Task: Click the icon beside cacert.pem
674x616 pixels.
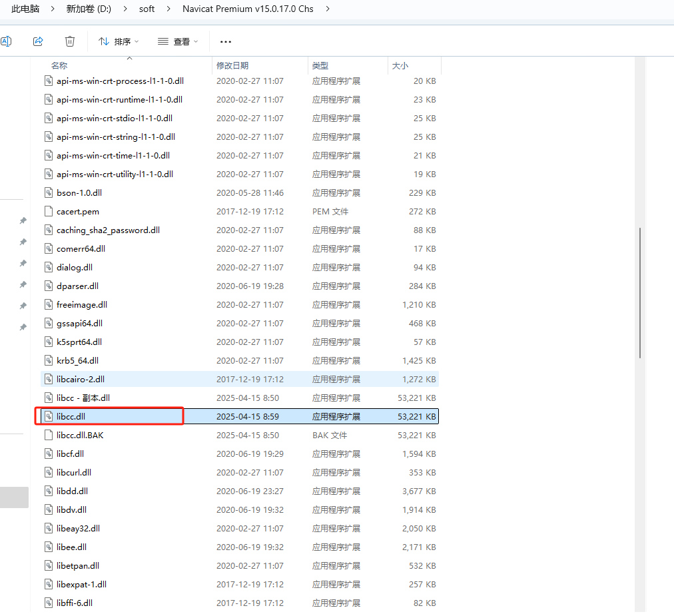Action: coord(48,211)
